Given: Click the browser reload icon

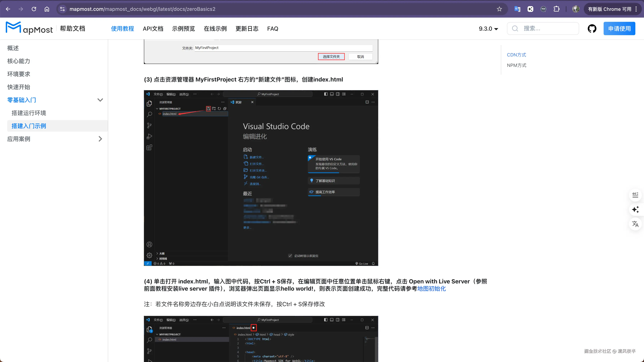Looking at the screenshot, I should click(x=34, y=9).
